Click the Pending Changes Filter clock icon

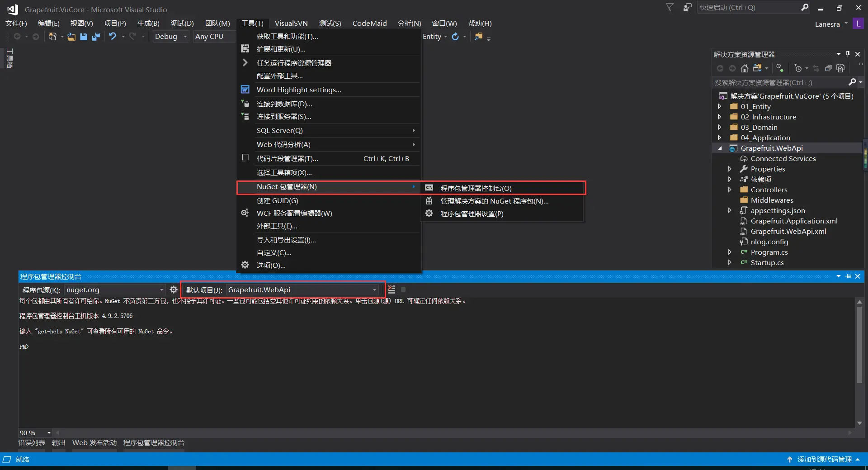pos(798,68)
